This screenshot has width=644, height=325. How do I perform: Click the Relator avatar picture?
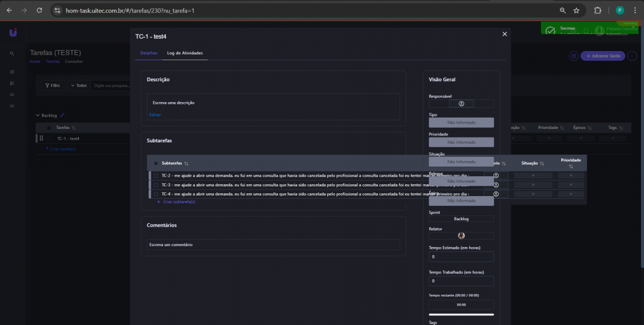coord(461,235)
